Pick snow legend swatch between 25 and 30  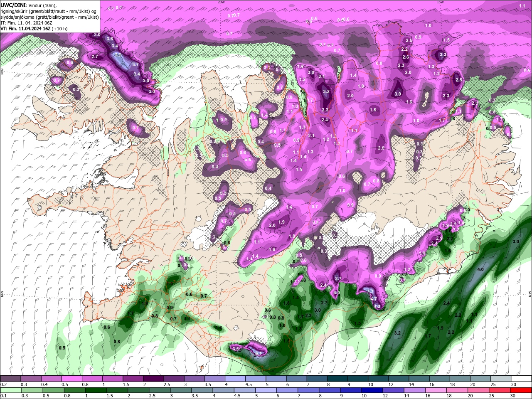pos(502,379)
